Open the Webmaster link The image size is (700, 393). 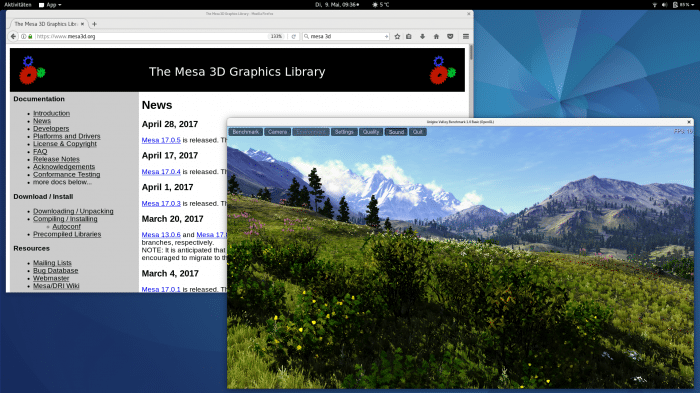(x=51, y=278)
